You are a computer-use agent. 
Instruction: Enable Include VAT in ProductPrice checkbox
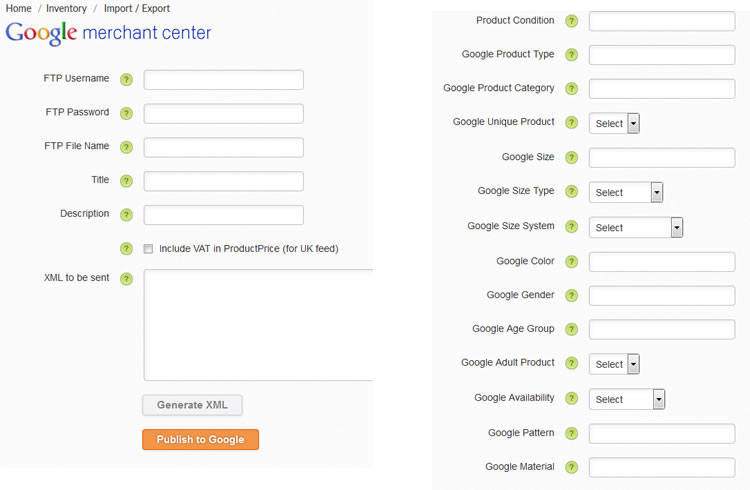tap(148, 249)
